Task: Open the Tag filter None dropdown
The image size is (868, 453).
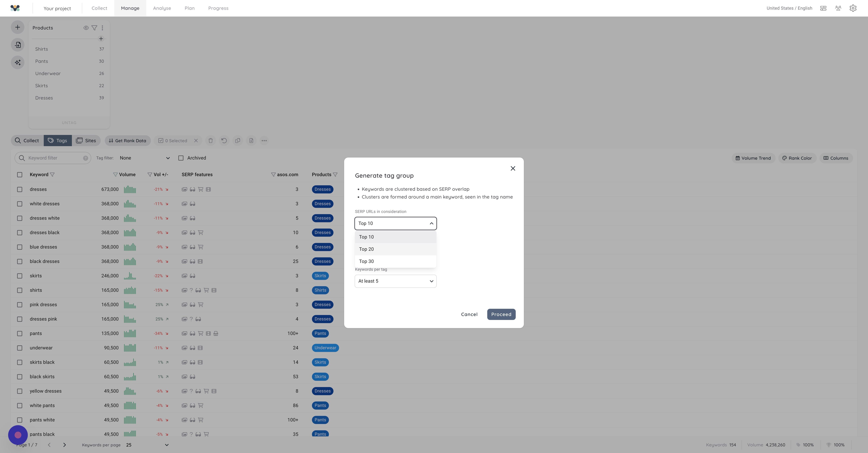Action: (x=145, y=158)
